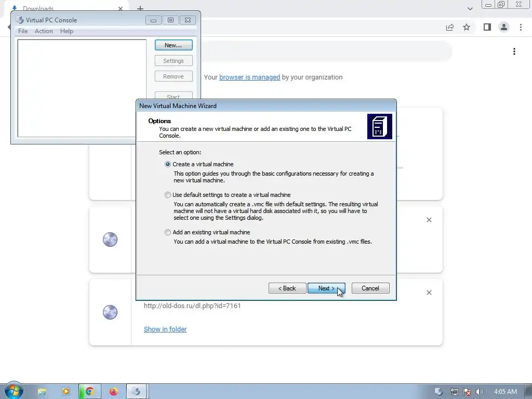
Task: Open Windows Explorer from taskbar
Action: click(x=42, y=392)
